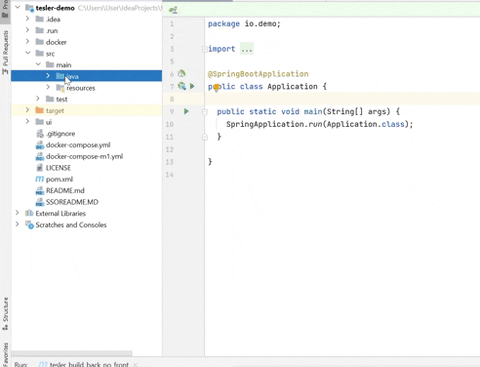Close the tesler build back no front tab
Image resolution: width=480 pixels, height=367 pixels.
[135, 365]
